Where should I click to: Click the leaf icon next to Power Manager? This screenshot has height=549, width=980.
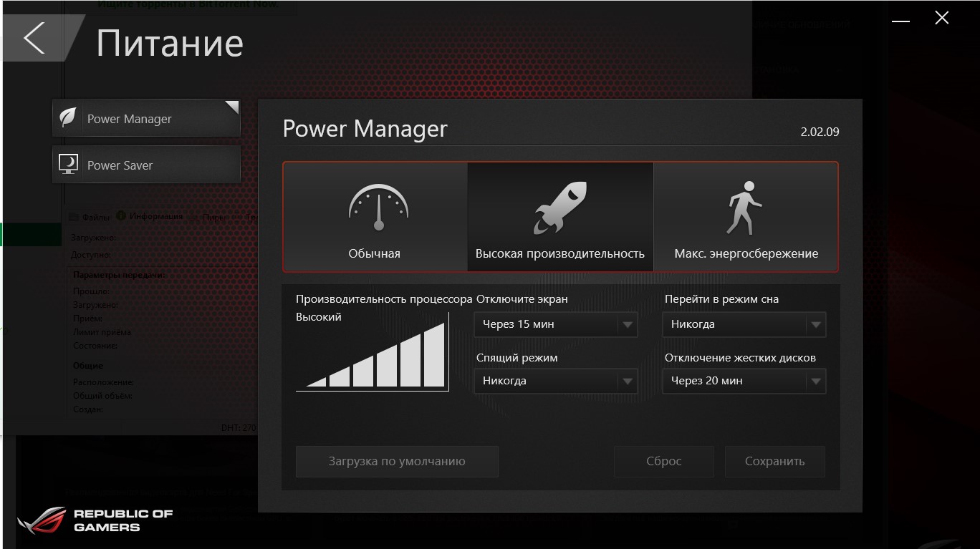[x=68, y=118]
